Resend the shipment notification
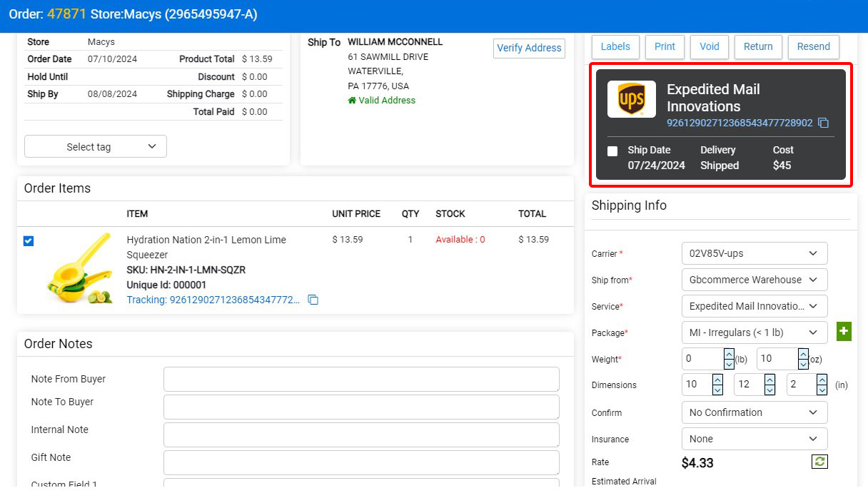This screenshot has height=498, width=868. pyautogui.click(x=814, y=46)
